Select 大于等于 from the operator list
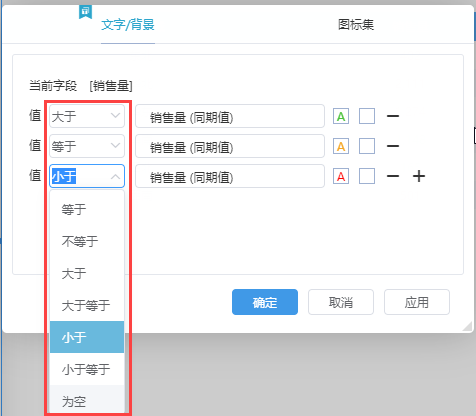 87,305
